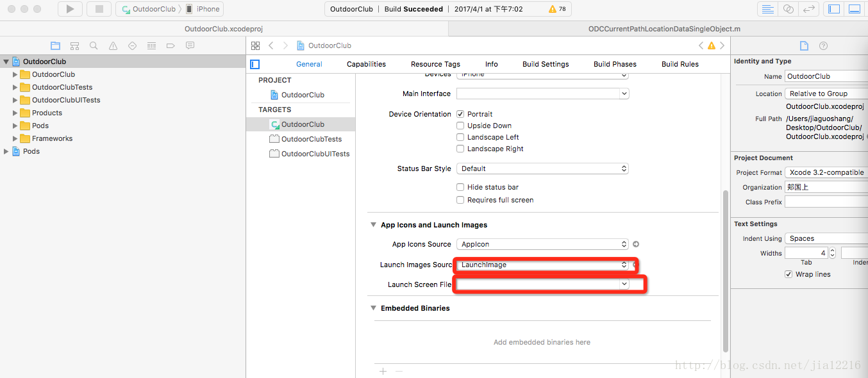This screenshot has width=868, height=378.
Task: Uncheck Portrait orientation
Action: click(460, 114)
